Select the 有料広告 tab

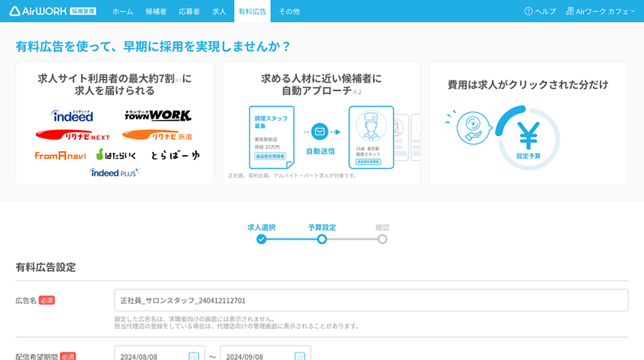(x=252, y=11)
